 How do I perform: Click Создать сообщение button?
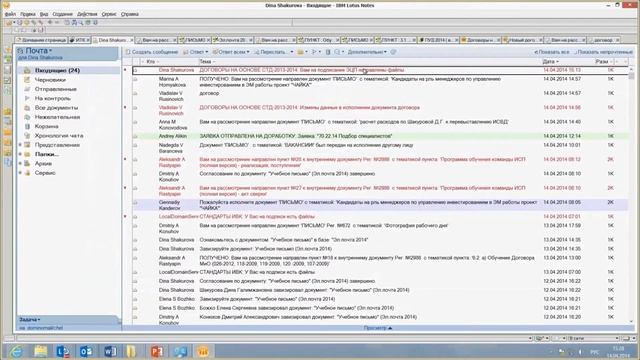(x=152, y=52)
